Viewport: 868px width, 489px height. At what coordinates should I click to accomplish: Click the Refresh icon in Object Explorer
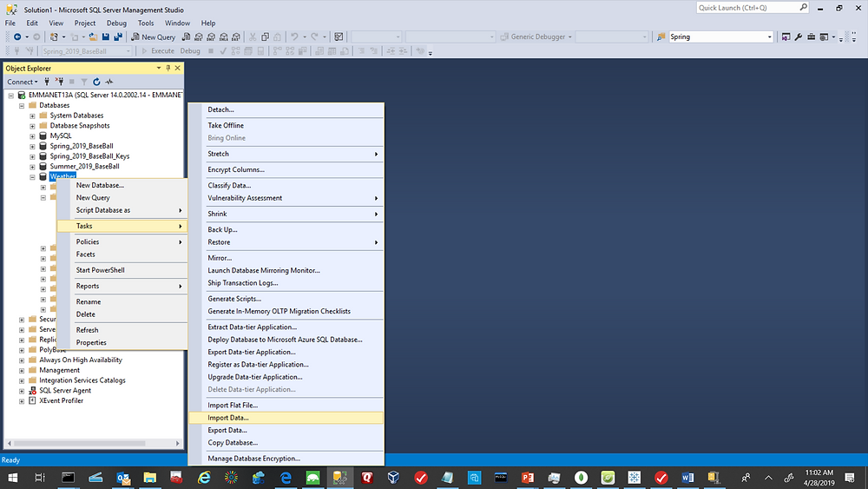pyautogui.click(x=96, y=82)
